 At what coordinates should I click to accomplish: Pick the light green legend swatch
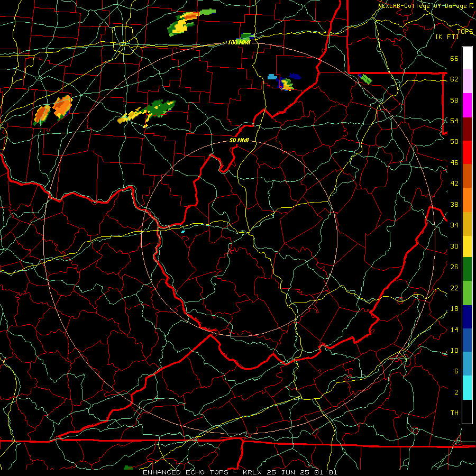click(x=467, y=293)
